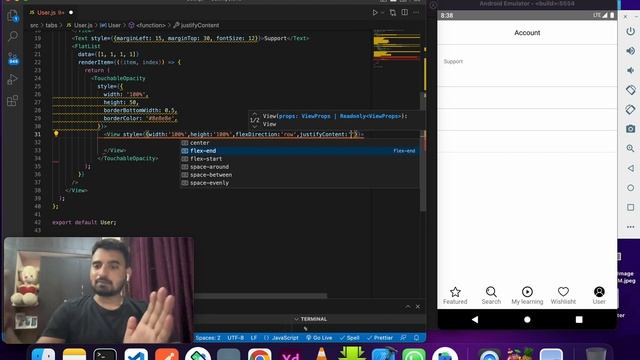Split the editor to the right

point(404,13)
